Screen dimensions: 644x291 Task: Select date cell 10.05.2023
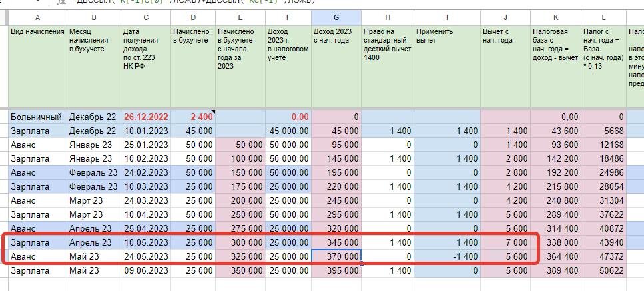tap(146, 242)
